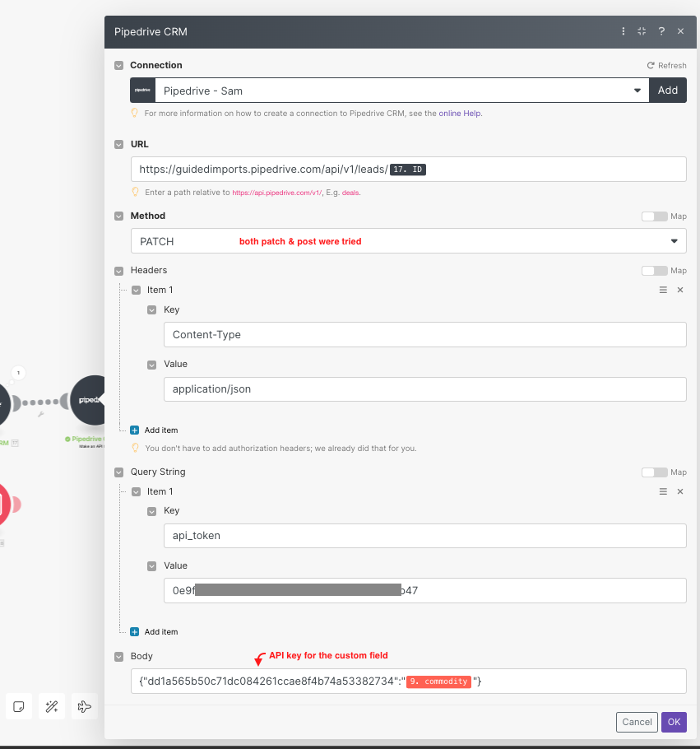Collapse the panel using the shrink-arrows icon
The height and width of the screenshot is (749, 700).
pyautogui.click(x=642, y=31)
